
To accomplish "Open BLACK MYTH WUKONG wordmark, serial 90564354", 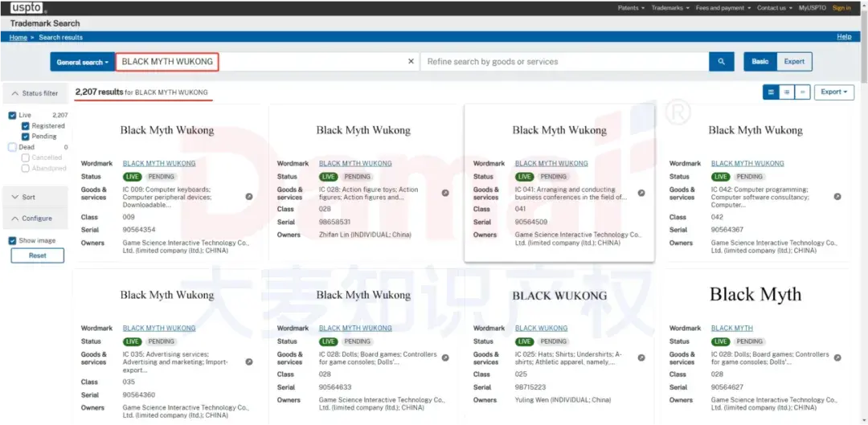I will [x=159, y=163].
